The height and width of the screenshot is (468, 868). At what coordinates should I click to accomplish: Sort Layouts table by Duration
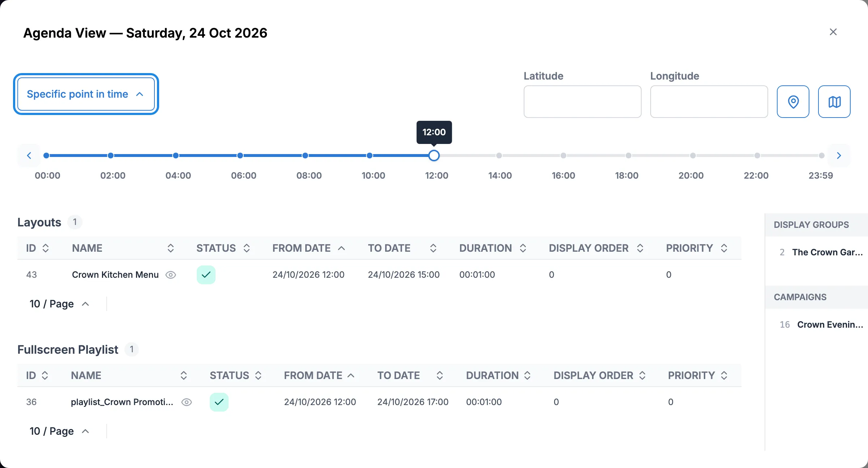point(523,248)
